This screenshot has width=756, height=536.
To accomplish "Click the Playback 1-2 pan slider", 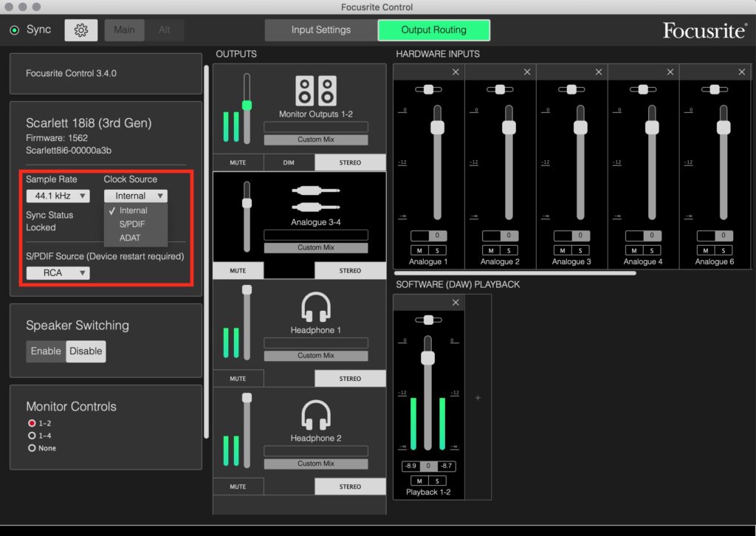I will [x=428, y=320].
